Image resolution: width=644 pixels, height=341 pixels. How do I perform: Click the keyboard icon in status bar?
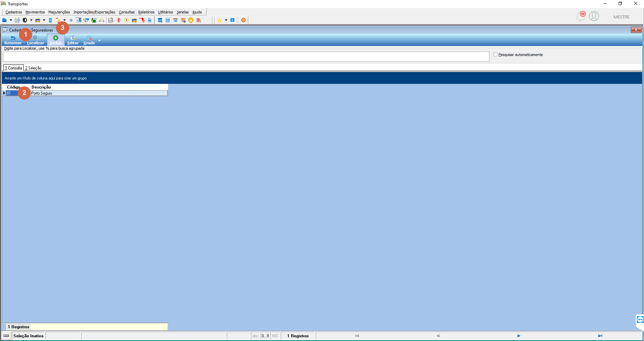pyautogui.click(x=6, y=336)
